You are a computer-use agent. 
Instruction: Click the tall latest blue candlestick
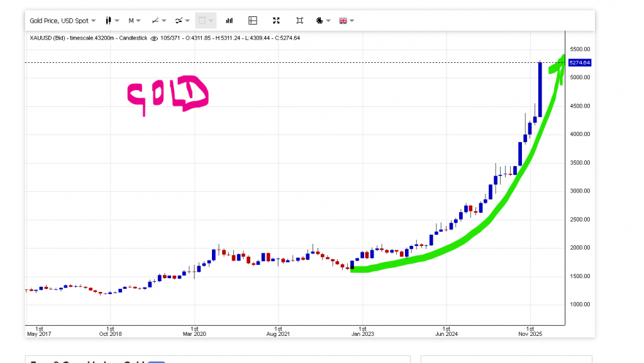(x=540, y=88)
